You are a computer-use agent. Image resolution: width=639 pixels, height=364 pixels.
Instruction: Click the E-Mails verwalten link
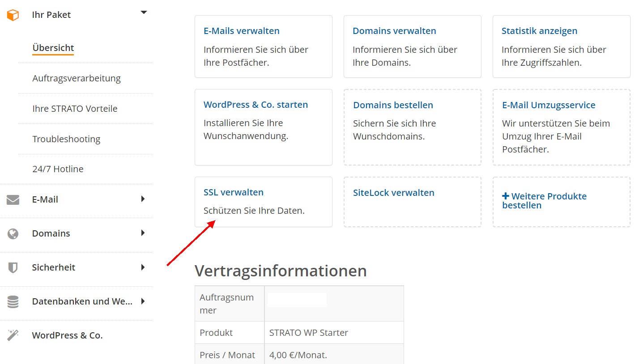[x=242, y=31]
